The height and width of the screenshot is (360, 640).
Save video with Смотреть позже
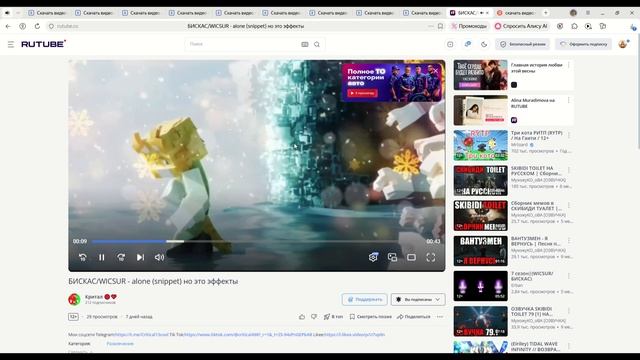tap(371, 317)
